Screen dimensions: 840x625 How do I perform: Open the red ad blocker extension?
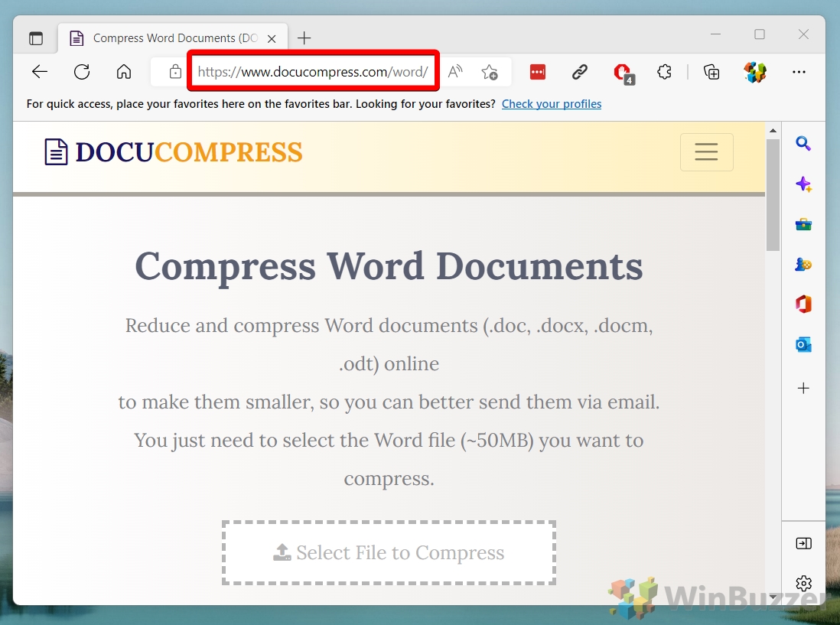[x=623, y=73]
